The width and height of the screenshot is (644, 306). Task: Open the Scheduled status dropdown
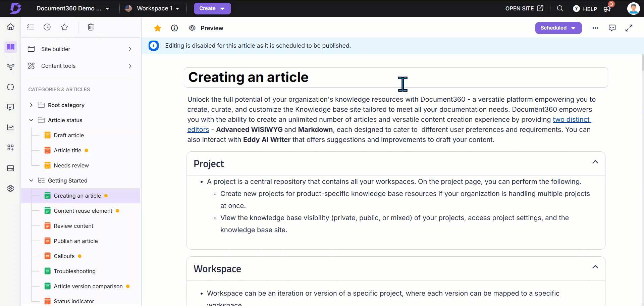coord(558,28)
